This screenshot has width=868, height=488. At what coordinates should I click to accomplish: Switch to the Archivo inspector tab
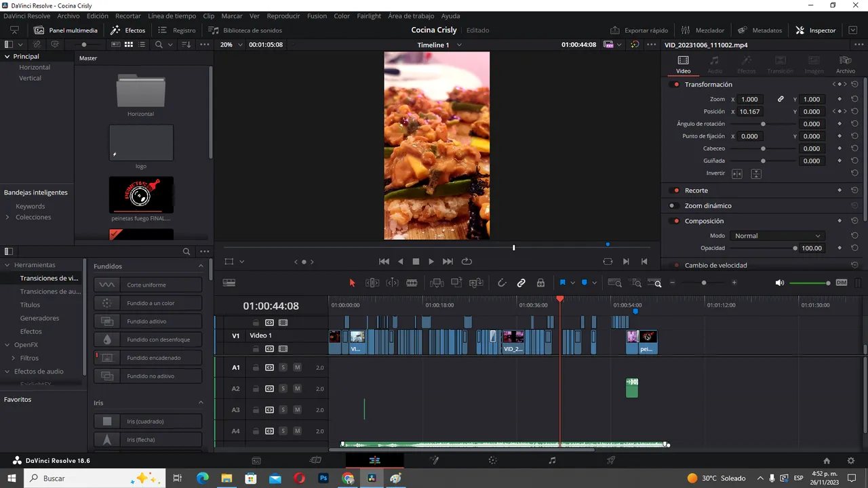[845, 65]
